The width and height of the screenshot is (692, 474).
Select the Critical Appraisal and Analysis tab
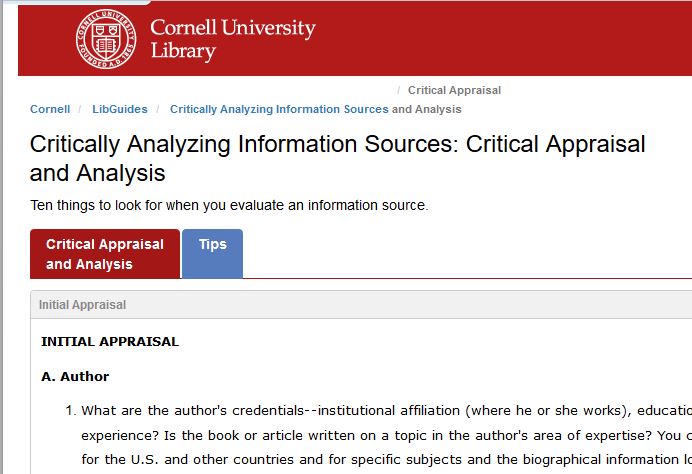pos(105,254)
